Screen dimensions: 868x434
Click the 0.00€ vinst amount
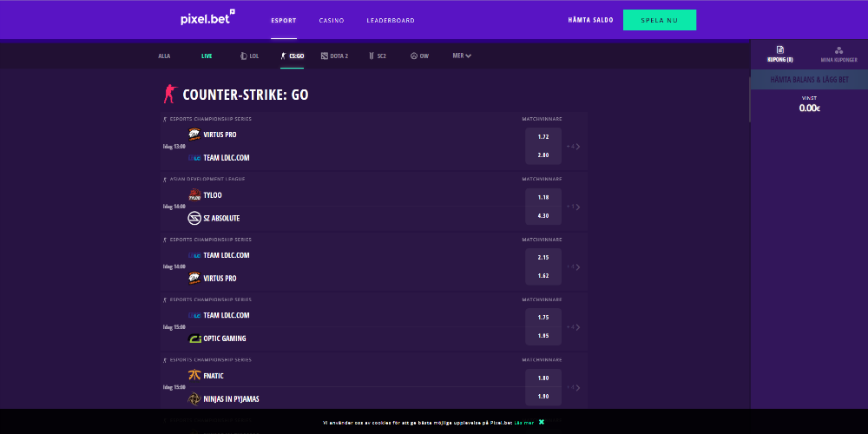click(809, 108)
